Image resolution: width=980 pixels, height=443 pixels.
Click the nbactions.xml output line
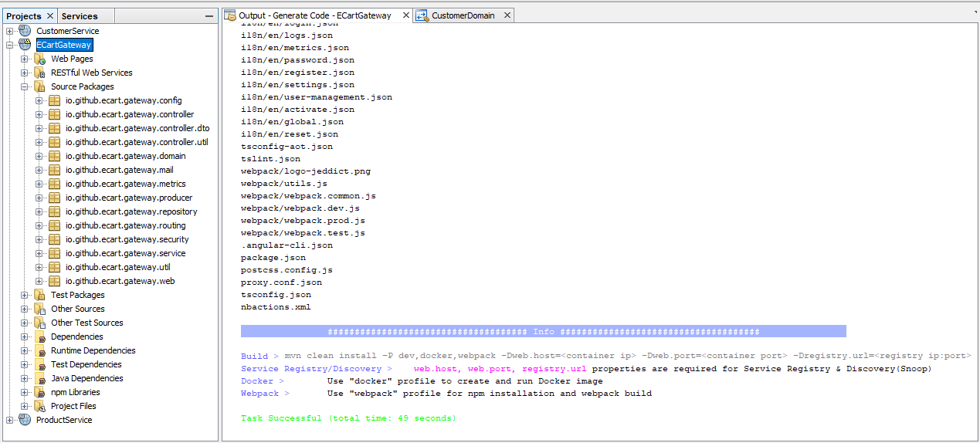pyautogui.click(x=276, y=307)
